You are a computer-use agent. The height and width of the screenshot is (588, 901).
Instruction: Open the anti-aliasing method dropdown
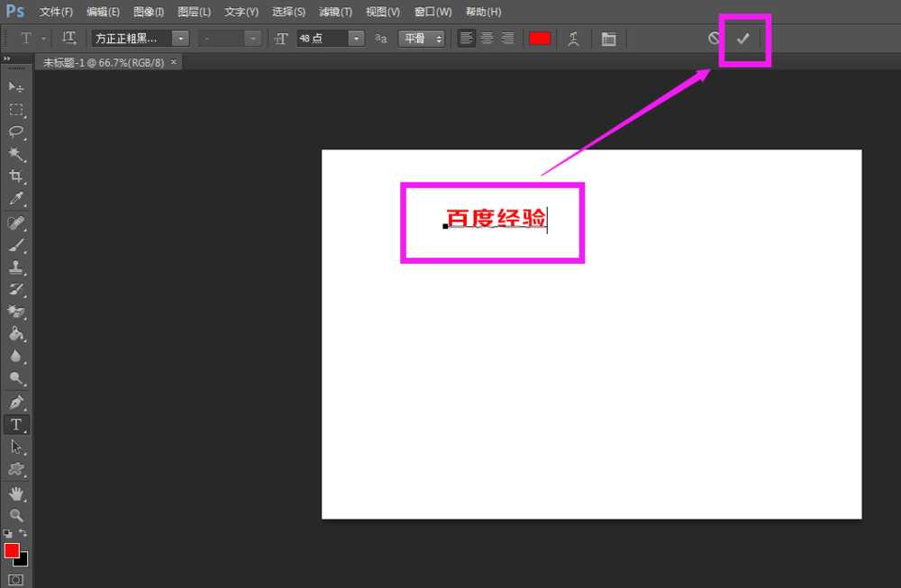point(441,38)
